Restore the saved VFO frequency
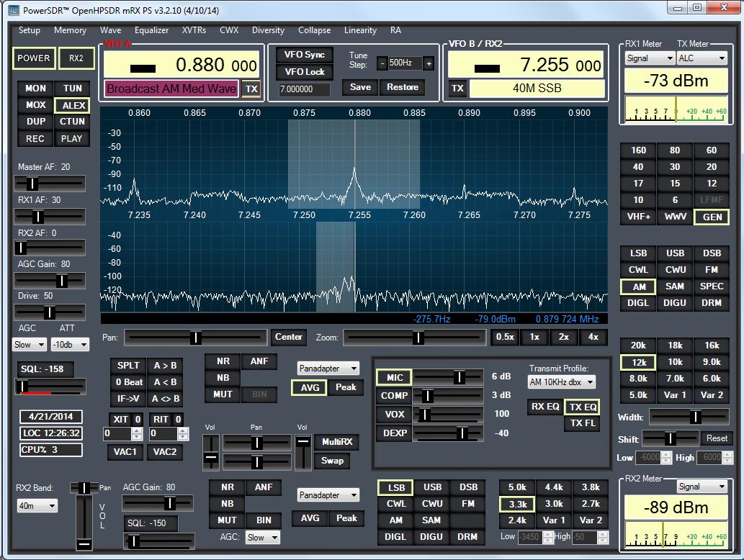 tap(403, 87)
